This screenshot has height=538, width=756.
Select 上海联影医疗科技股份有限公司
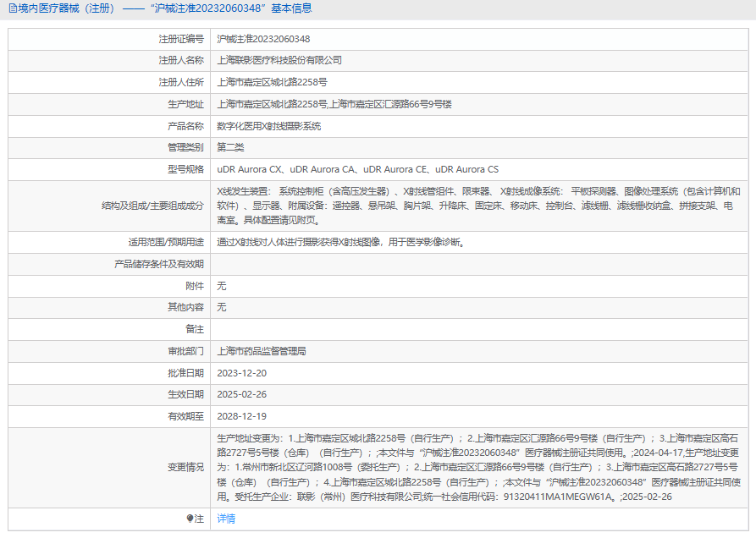coord(279,60)
